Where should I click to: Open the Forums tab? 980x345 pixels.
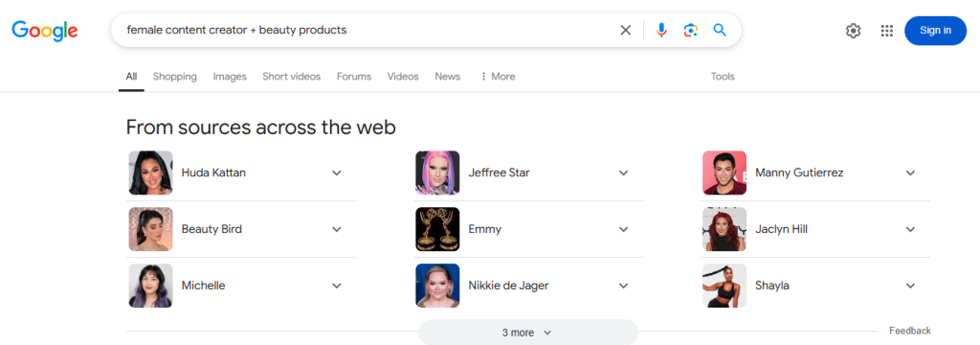pos(354,77)
